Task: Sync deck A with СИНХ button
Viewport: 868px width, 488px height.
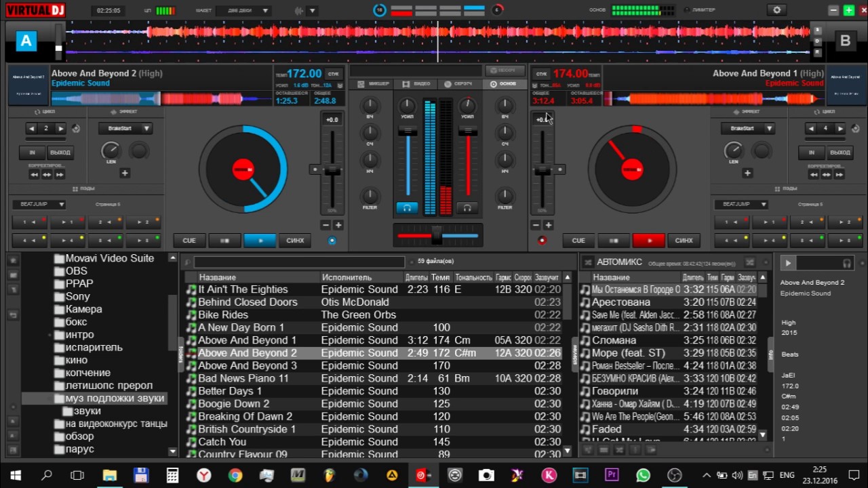Action: [295, 240]
